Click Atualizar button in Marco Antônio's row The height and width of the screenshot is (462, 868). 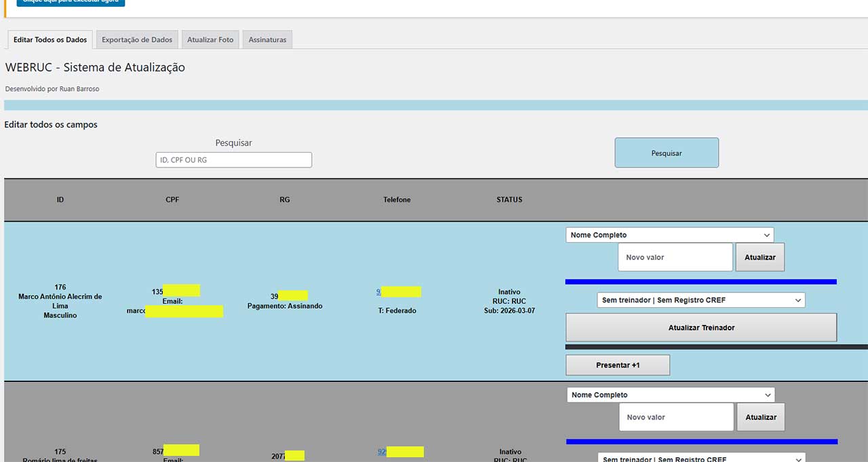pyautogui.click(x=759, y=257)
